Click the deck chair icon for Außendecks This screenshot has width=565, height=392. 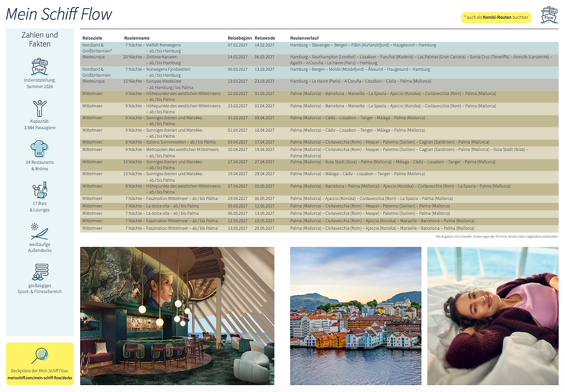[x=40, y=231]
